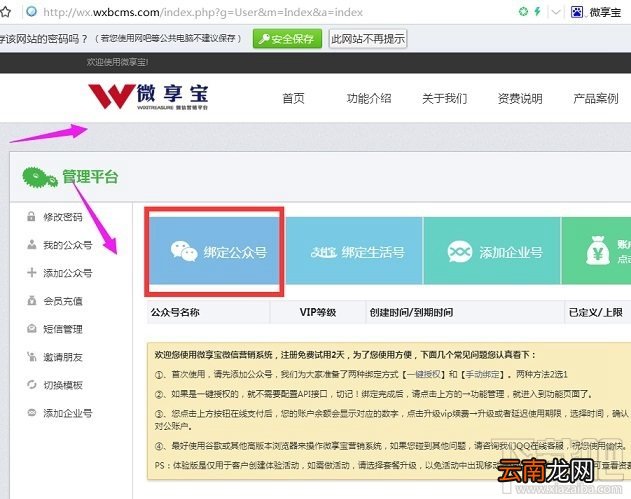Click the 公众号名称 column header
The width and height of the screenshot is (631, 499).
click(175, 312)
